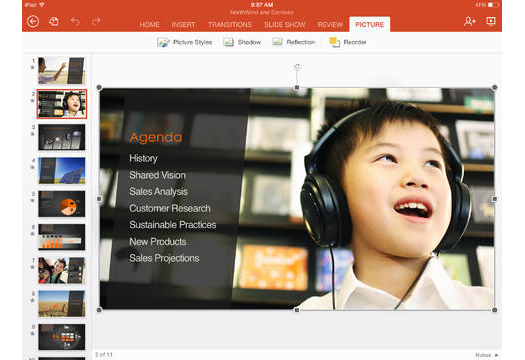Viewport: 525px width, 360px height.
Task: Tap the Wi-Fi icon in status bar
Action: click(42, 5)
